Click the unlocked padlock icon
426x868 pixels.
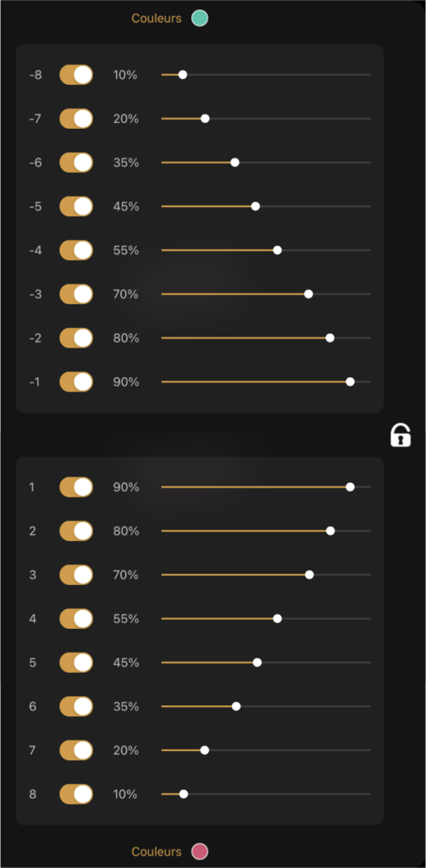[400, 435]
